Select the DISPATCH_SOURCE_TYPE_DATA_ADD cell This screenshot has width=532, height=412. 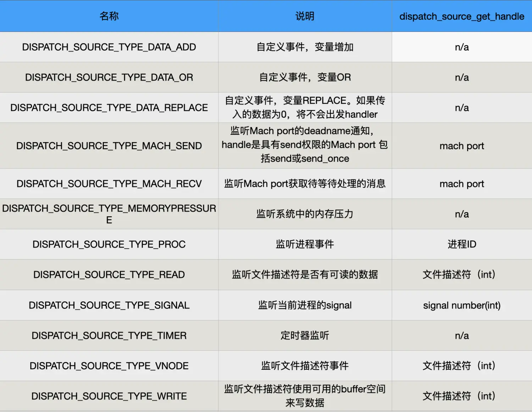pos(109,47)
